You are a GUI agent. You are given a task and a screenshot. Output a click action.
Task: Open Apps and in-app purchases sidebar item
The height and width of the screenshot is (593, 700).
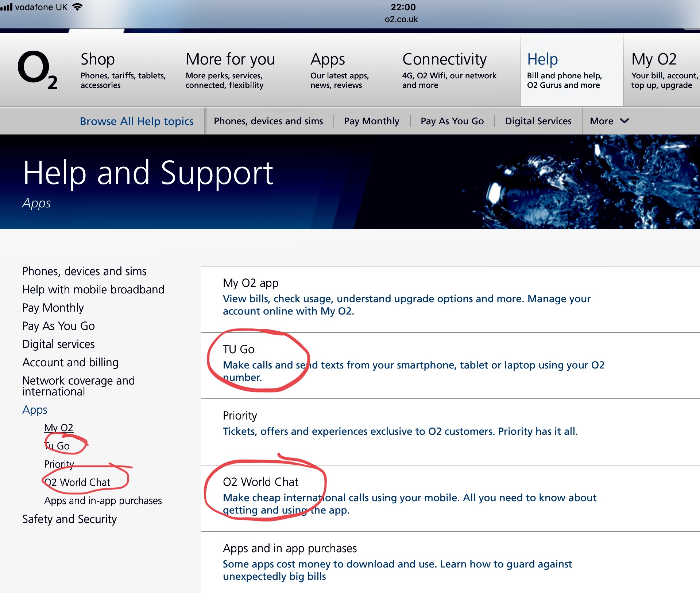[103, 501]
